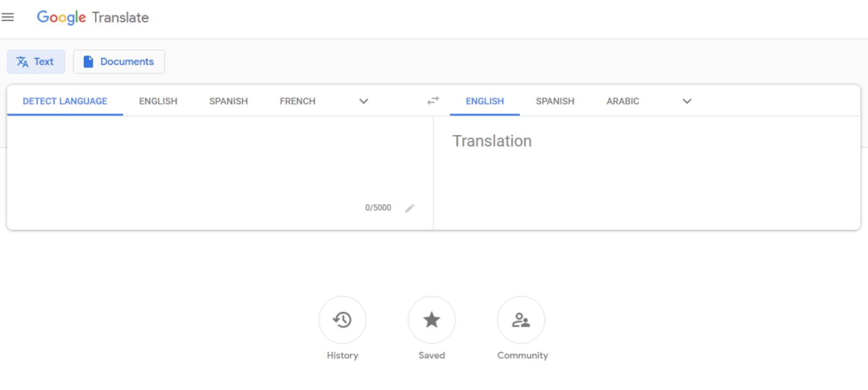Image resolution: width=868 pixels, height=390 pixels.
Task: Select Spanish as target language
Action: pos(555,101)
